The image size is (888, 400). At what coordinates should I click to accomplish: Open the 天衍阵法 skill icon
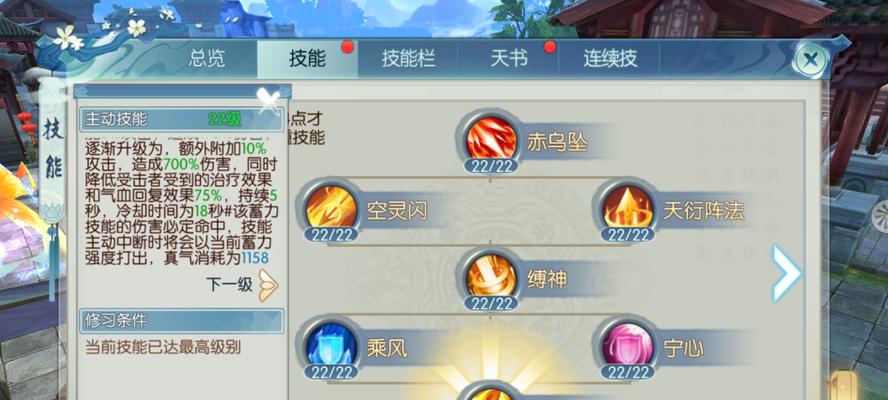point(627,209)
